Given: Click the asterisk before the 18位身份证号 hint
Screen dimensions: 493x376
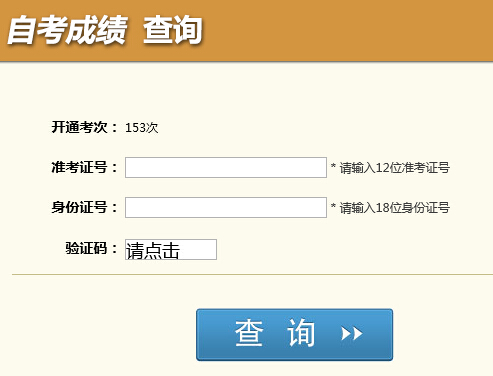Looking at the screenshot, I should [333, 206].
